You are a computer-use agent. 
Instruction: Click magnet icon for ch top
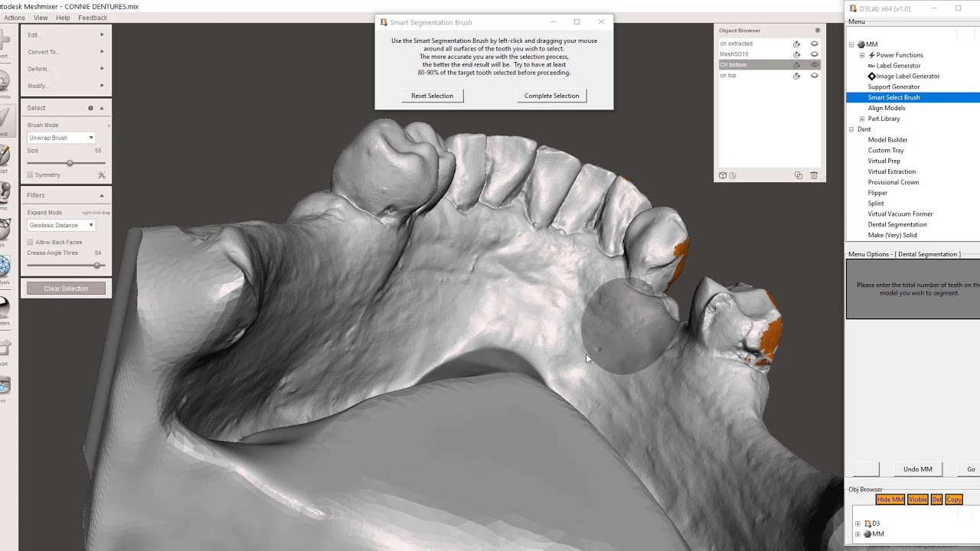point(796,76)
